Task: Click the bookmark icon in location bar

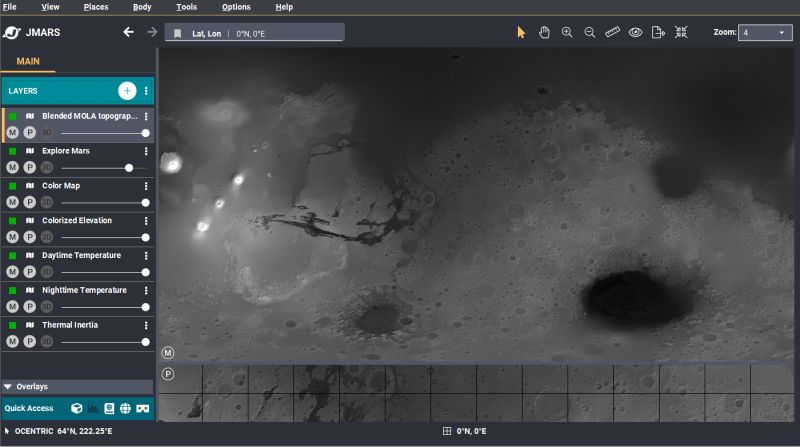Action: click(178, 34)
